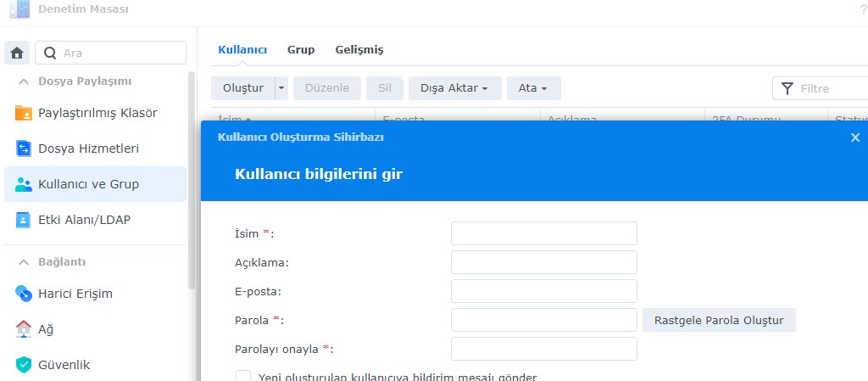This screenshot has height=381, width=868.
Task: Click the Dosya Hizmetleri icon
Action: pyautogui.click(x=24, y=148)
